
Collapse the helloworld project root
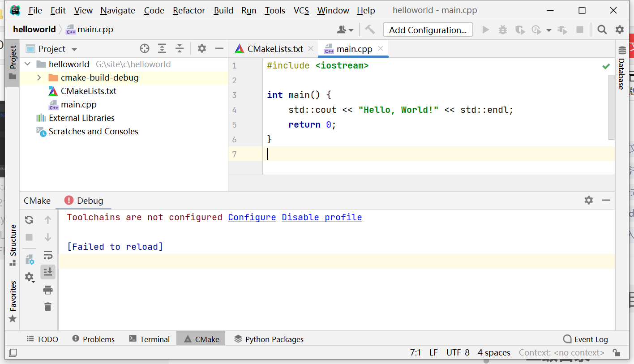[x=27, y=64]
